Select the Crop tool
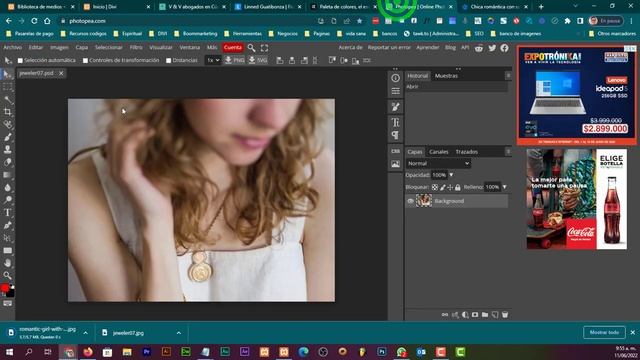 point(7,112)
